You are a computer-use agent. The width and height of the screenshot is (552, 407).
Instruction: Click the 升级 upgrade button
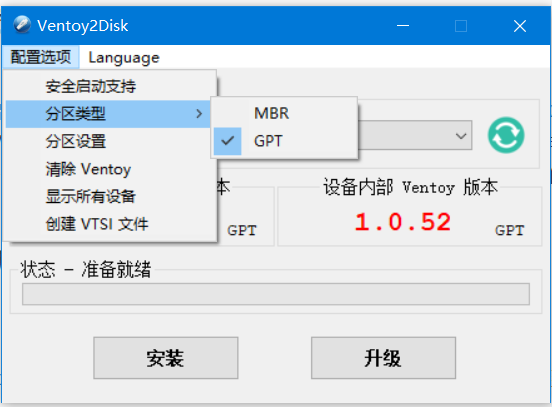pos(383,358)
